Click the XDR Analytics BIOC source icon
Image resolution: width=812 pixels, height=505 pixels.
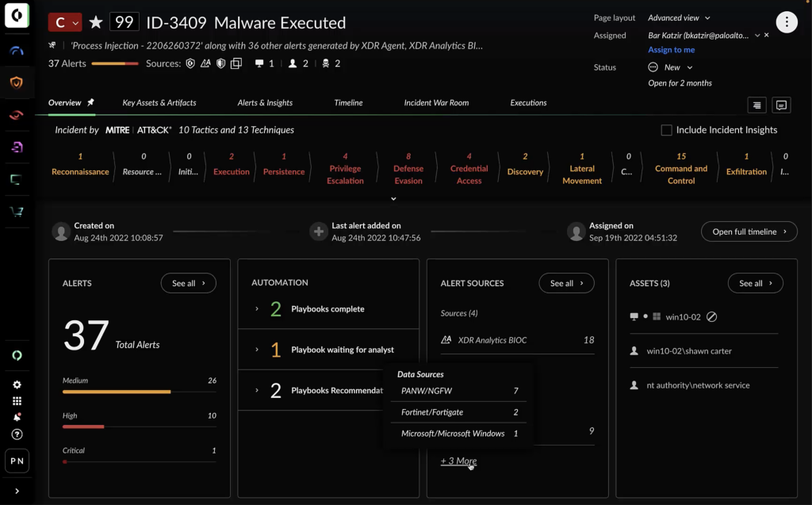point(205,63)
